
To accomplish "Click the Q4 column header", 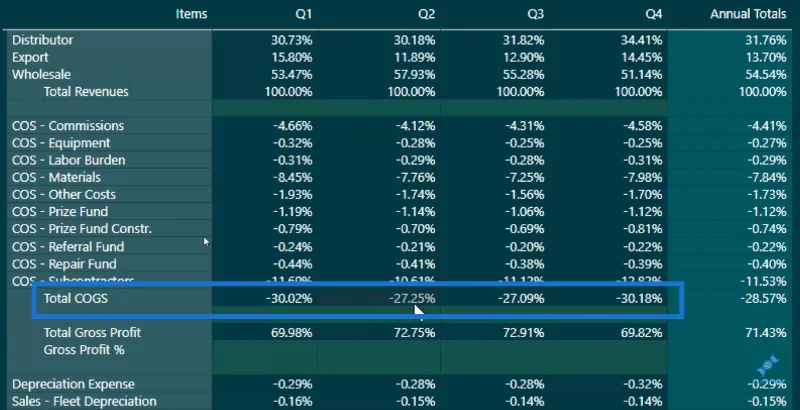I will (x=654, y=14).
